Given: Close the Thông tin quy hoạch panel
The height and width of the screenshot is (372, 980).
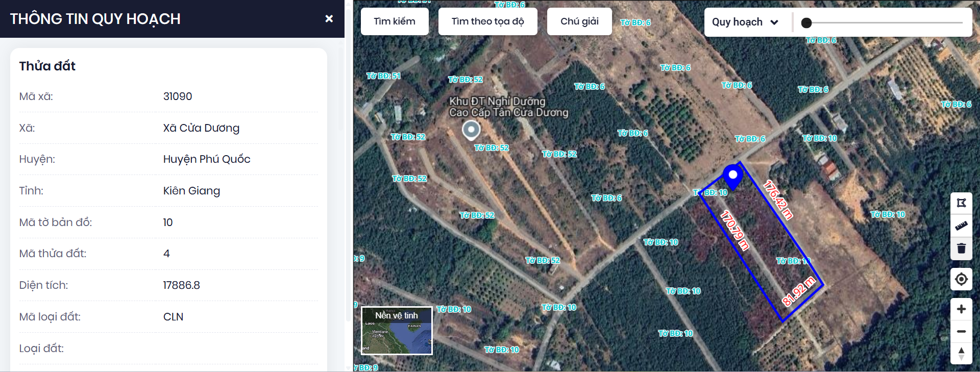Looking at the screenshot, I should pyautogui.click(x=329, y=19).
